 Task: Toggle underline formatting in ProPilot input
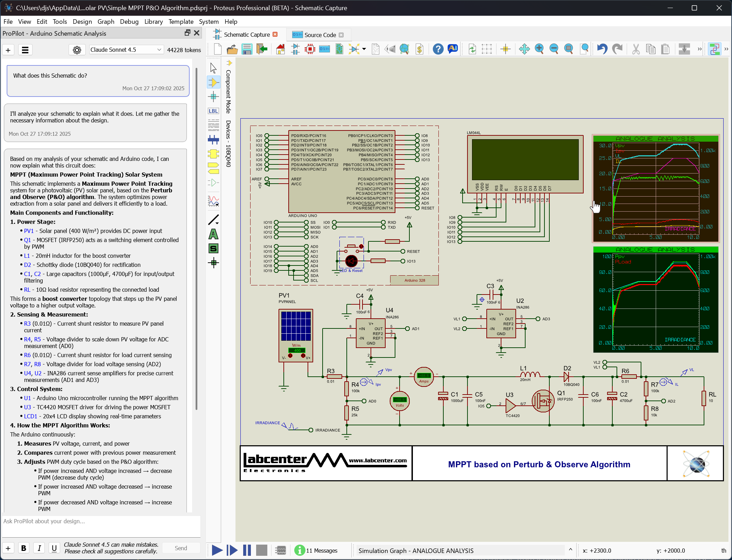(x=54, y=548)
